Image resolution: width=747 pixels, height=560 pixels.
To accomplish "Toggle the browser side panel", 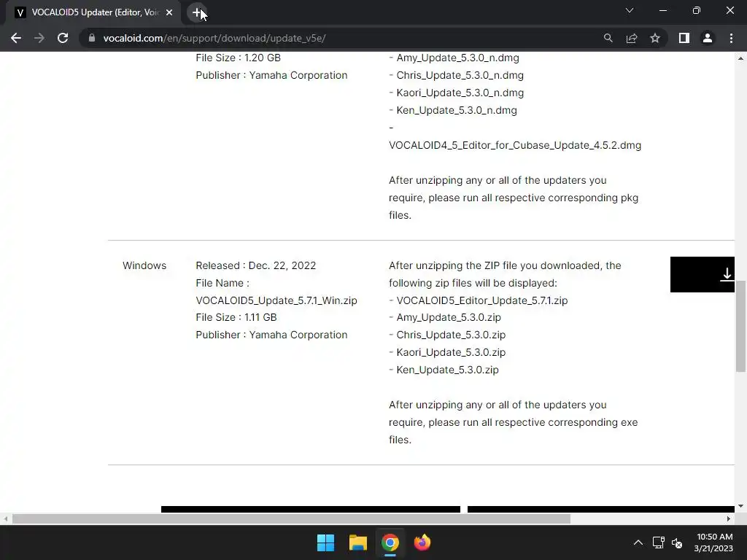I will tap(684, 38).
